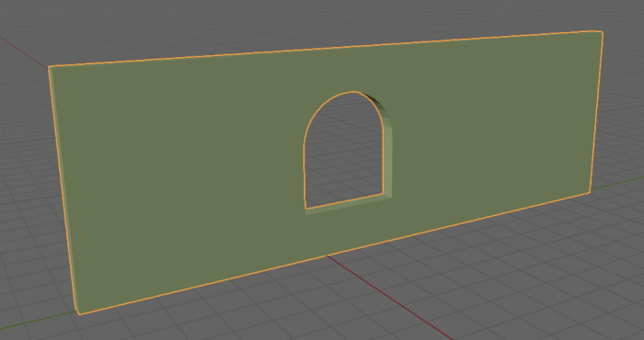Screen dimensions: 644x340
Task: Click the top of the window arch
Action: click(353, 92)
